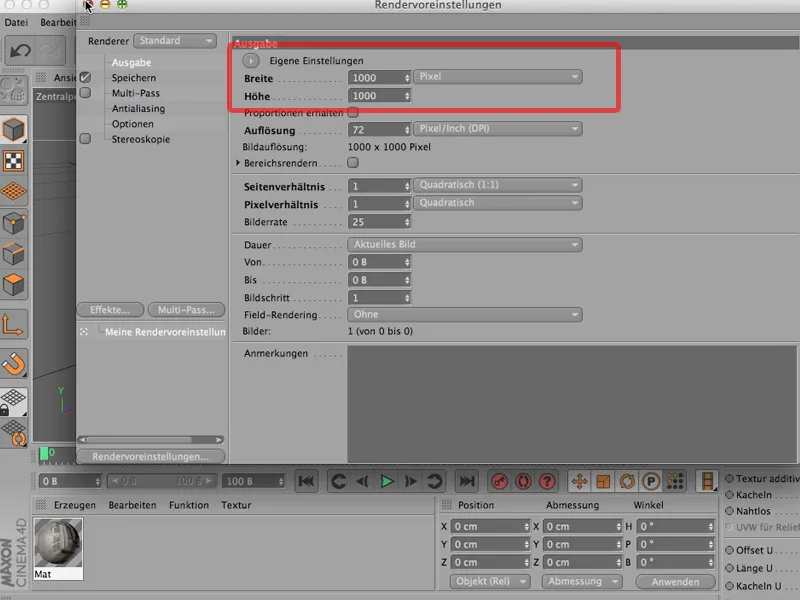Select the edges mode cube icon

point(14,254)
